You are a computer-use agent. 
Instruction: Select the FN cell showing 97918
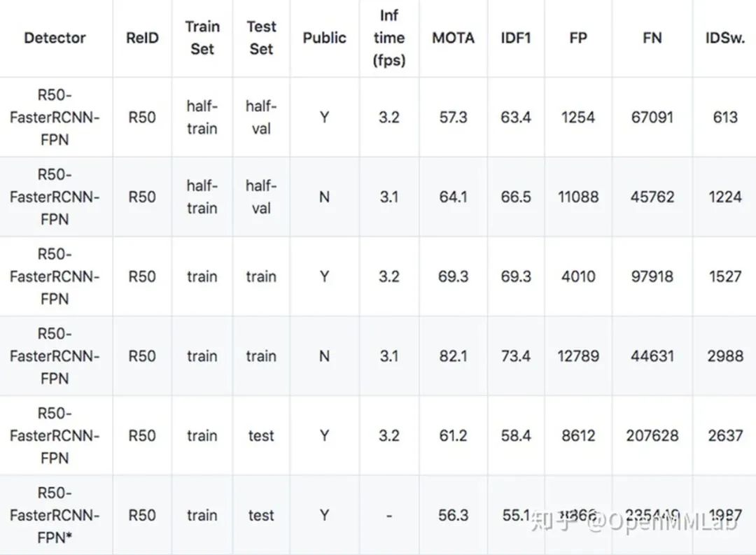[652, 276]
